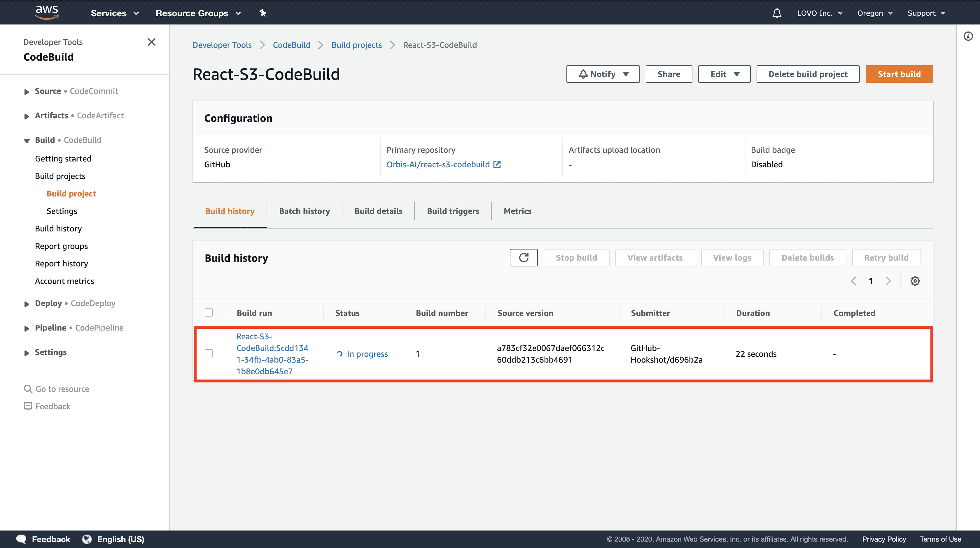Check the React-S3-CodeBuild build row checkbox
Viewport: 980px width, 548px height.
tap(209, 353)
